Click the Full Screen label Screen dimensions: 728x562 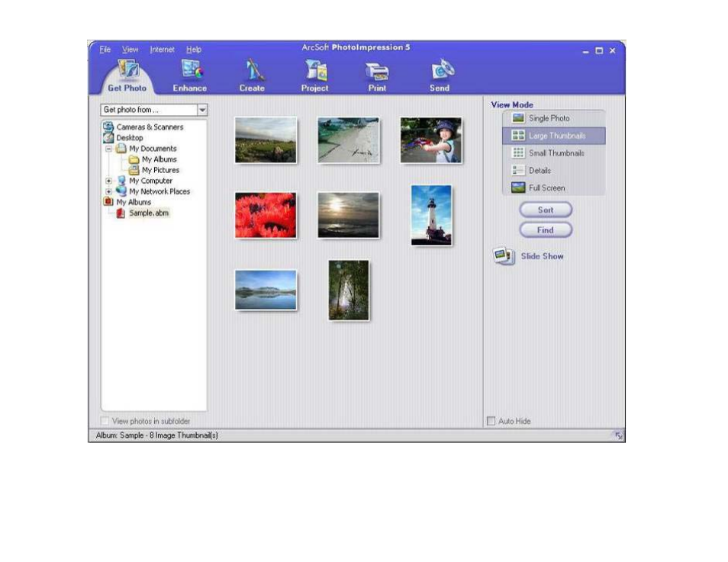[547, 188]
